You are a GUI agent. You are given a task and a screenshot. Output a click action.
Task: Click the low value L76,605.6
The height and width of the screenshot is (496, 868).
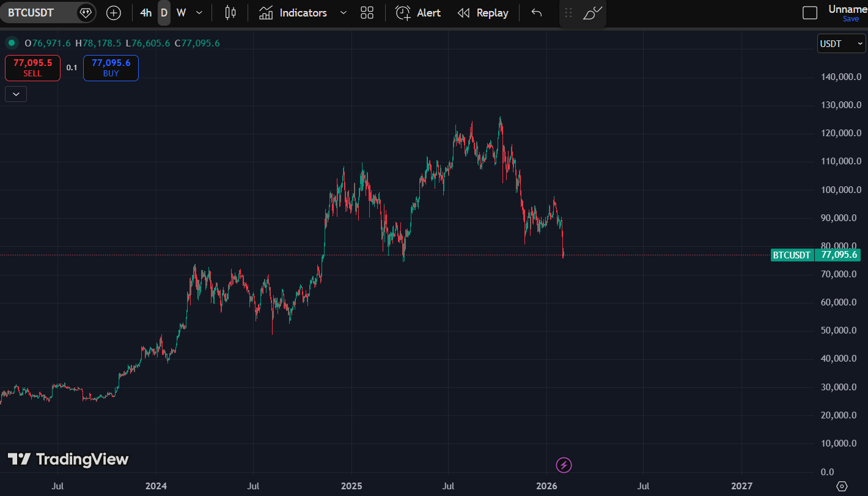pyautogui.click(x=148, y=43)
